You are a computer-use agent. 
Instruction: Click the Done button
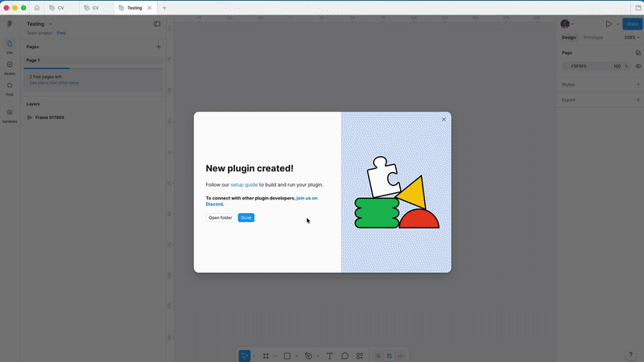tap(246, 218)
